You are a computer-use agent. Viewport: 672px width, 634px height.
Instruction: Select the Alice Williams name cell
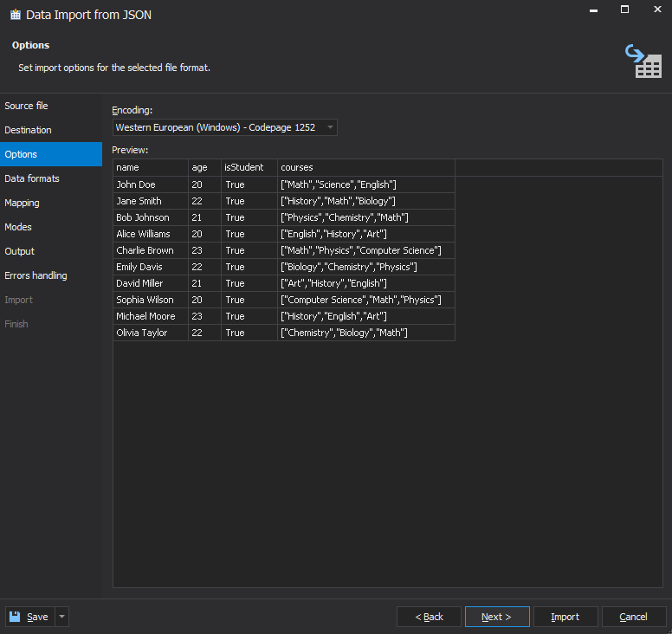click(151, 234)
